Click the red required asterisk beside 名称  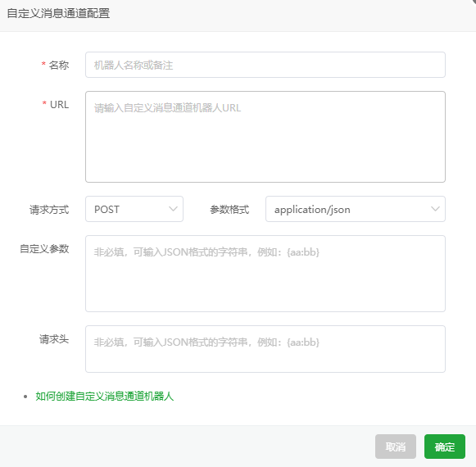click(x=43, y=64)
